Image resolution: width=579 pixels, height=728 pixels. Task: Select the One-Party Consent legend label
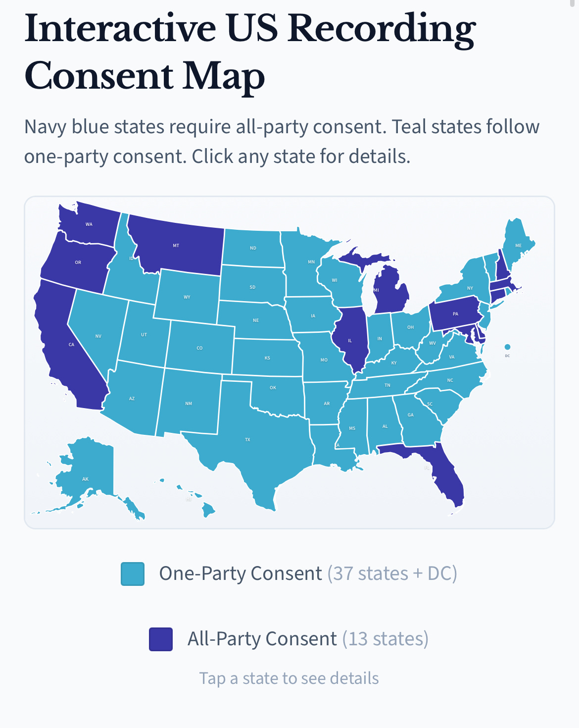click(x=241, y=573)
